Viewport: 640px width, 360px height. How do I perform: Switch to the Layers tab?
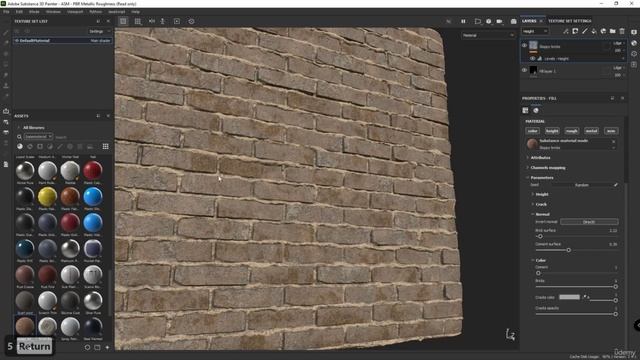(x=529, y=21)
